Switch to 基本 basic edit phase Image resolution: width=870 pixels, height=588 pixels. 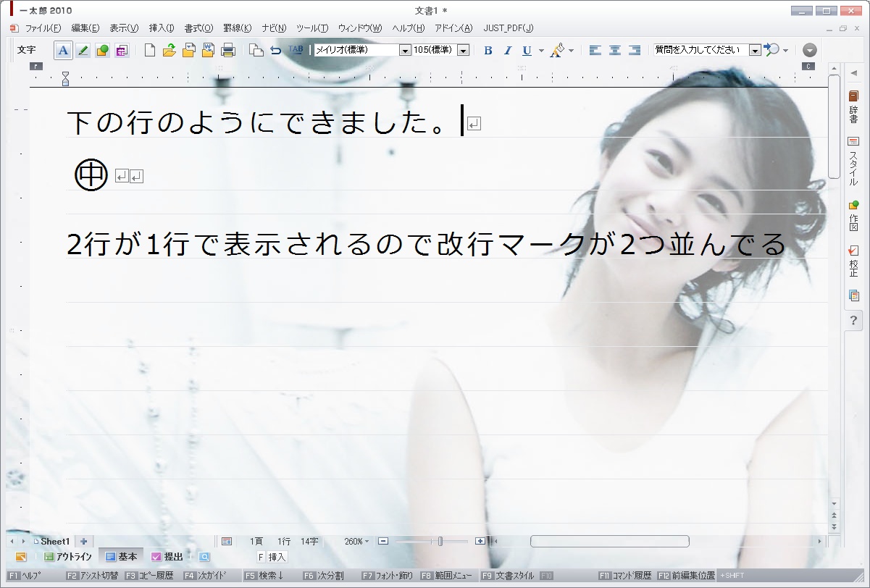(x=121, y=557)
